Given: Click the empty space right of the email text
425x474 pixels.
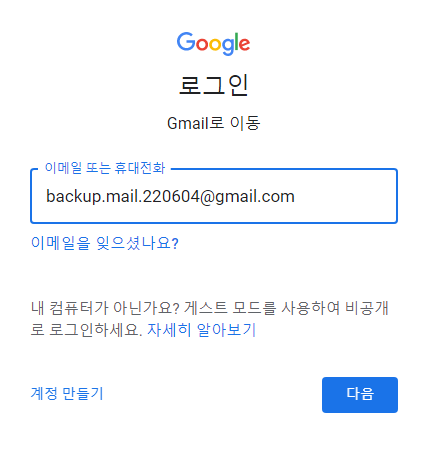Looking at the screenshot, I should (345, 196).
